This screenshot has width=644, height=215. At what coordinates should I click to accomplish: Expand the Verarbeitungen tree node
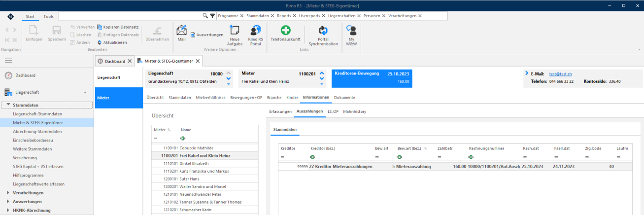point(8,193)
